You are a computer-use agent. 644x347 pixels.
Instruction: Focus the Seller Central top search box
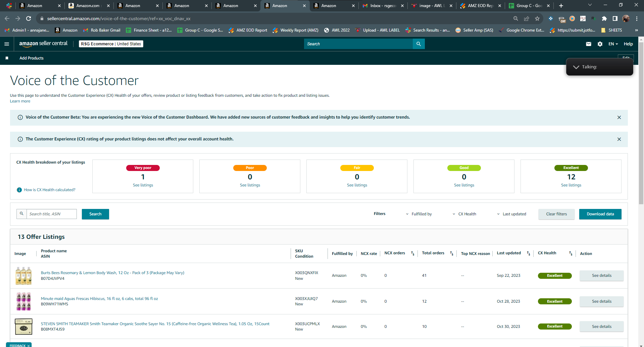click(x=358, y=44)
